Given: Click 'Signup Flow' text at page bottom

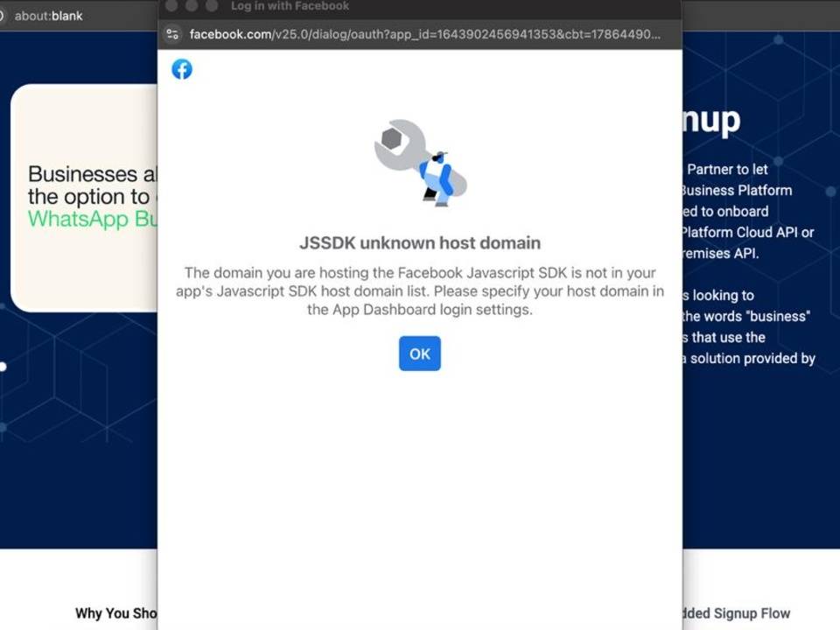Looking at the screenshot, I should [752, 612].
